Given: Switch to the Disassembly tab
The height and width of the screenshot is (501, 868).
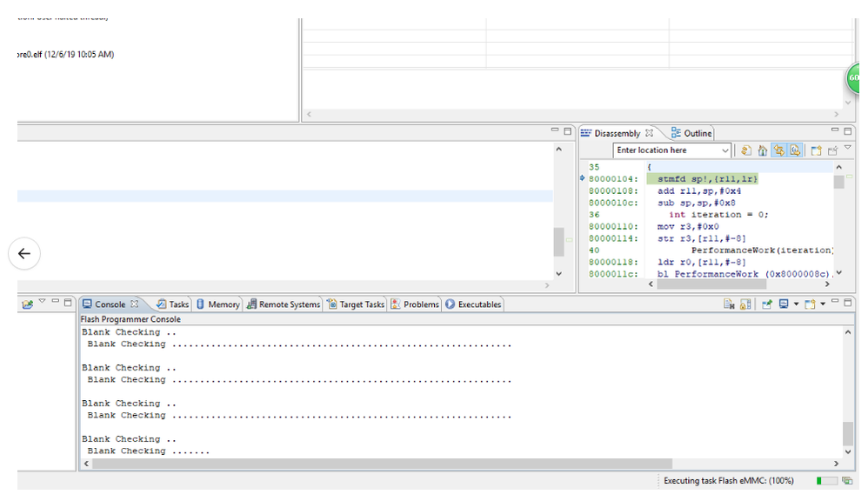Looking at the screenshot, I should click(617, 133).
